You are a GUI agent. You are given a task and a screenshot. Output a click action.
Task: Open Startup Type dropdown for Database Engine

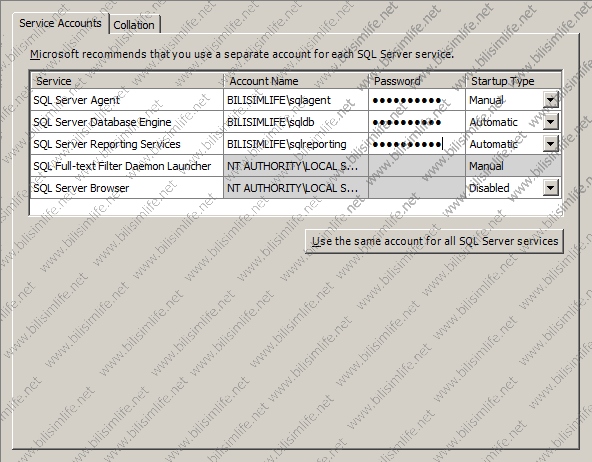click(x=551, y=122)
